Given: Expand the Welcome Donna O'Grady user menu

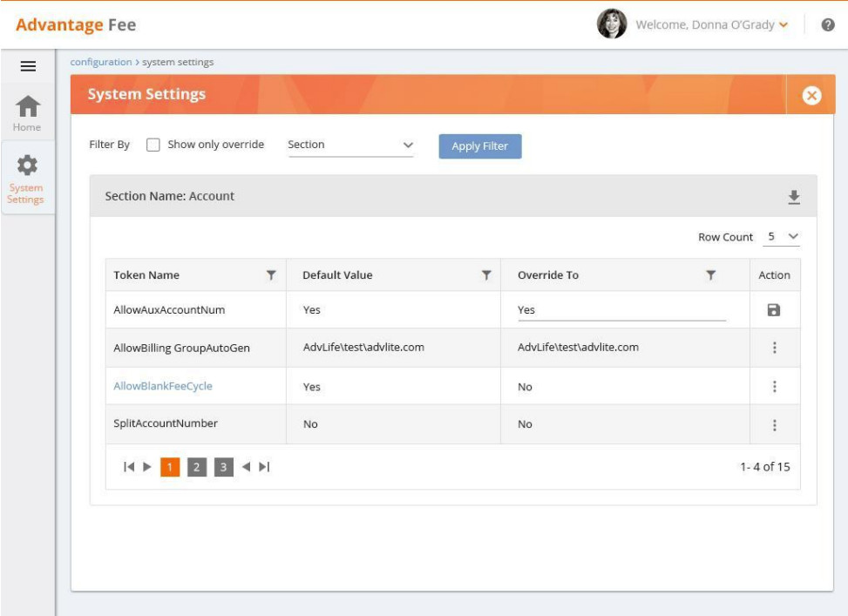Looking at the screenshot, I should click(x=713, y=24).
